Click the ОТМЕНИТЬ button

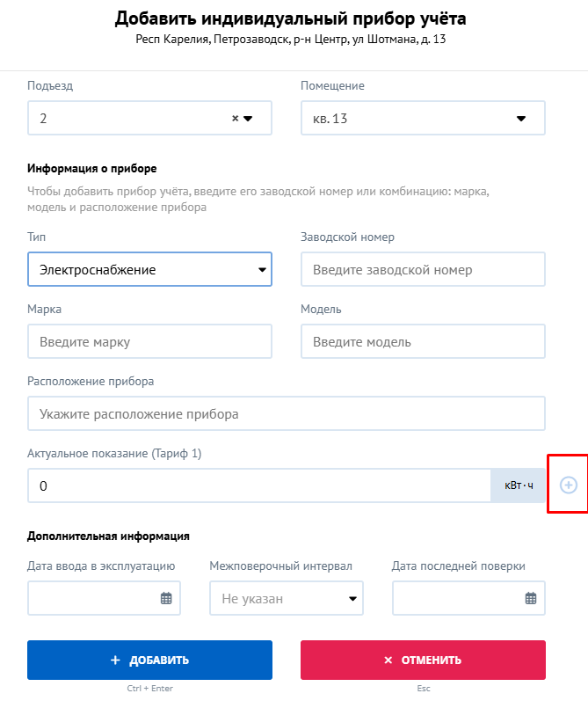423,660
